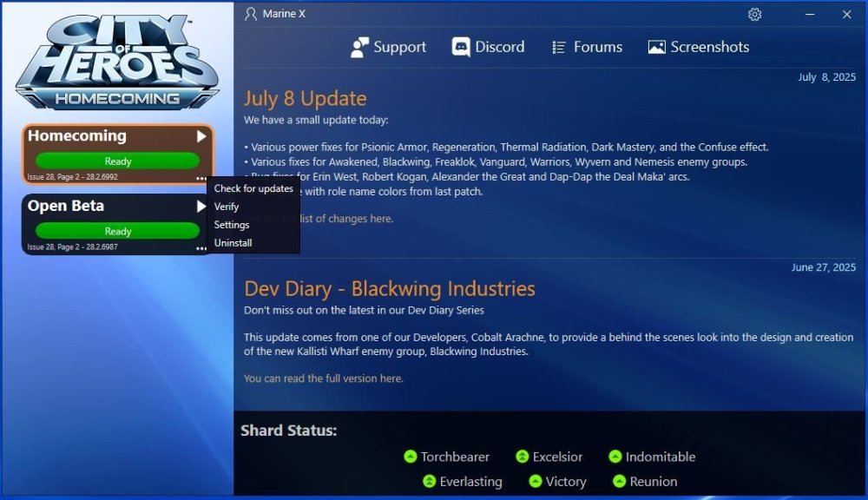Click the Marine X user profile icon
Viewport: 868px width, 500px height.
point(251,15)
